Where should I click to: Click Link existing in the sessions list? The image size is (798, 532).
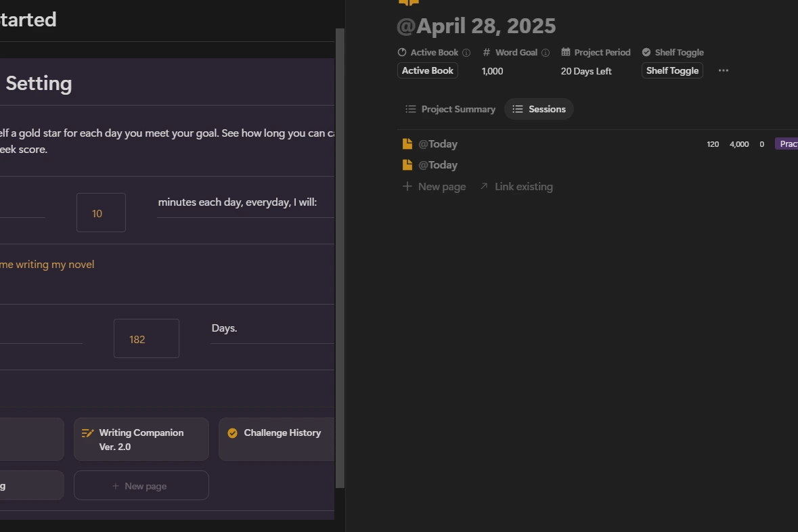click(x=516, y=187)
